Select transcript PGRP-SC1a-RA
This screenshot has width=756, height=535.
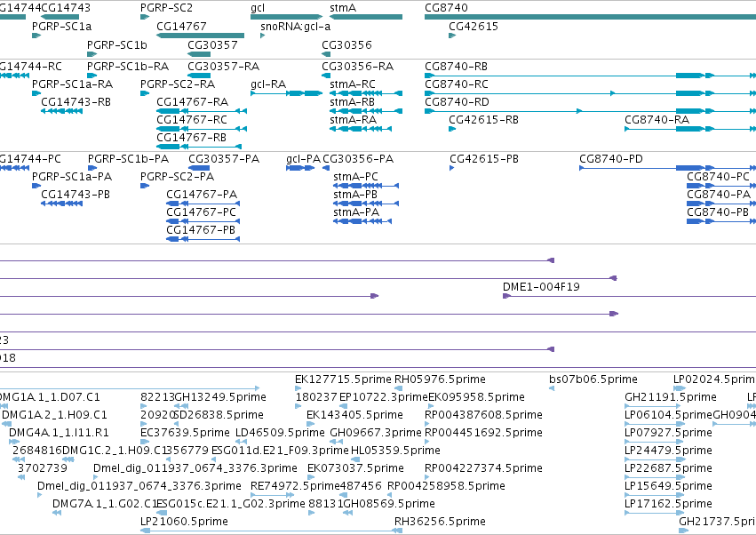pos(36,93)
